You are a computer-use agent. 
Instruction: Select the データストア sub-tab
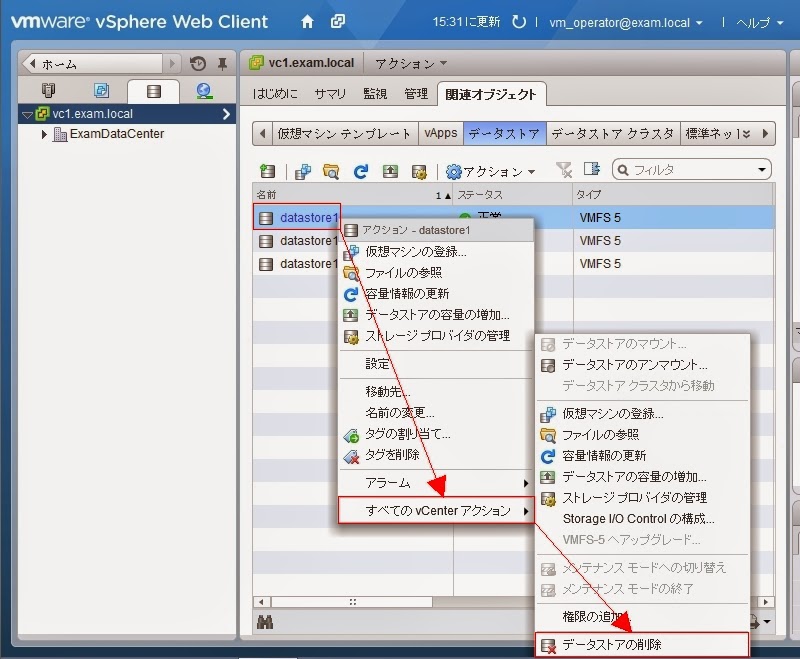[504, 134]
